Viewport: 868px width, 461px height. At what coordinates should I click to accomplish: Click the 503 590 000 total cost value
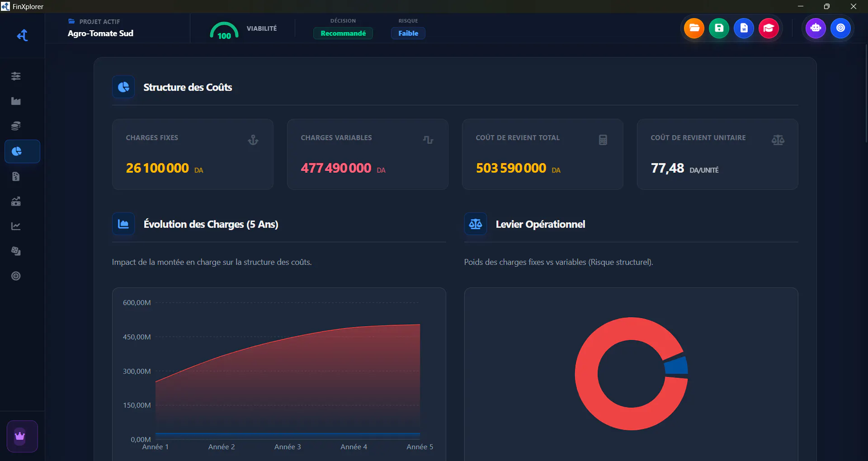click(511, 168)
